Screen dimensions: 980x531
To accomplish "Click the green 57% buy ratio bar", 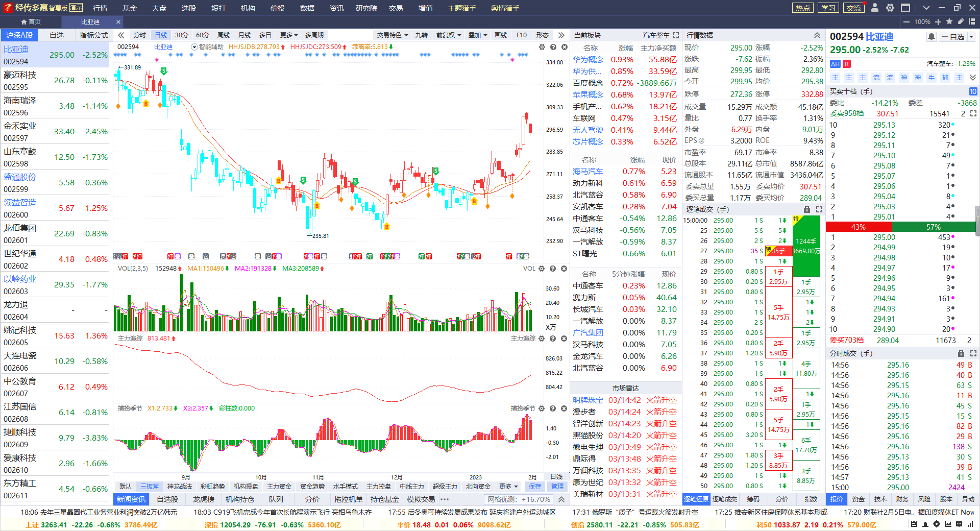I will point(934,227).
